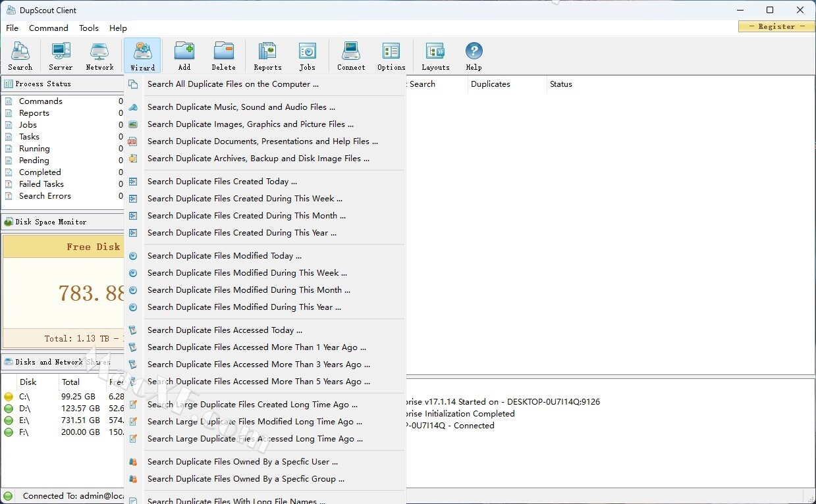This screenshot has width=816, height=504.
Task: Open the File menu
Action: pos(12,28)
